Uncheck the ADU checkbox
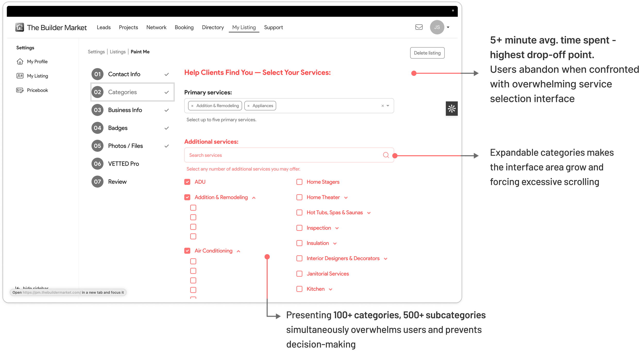 [x=187, y=182]
